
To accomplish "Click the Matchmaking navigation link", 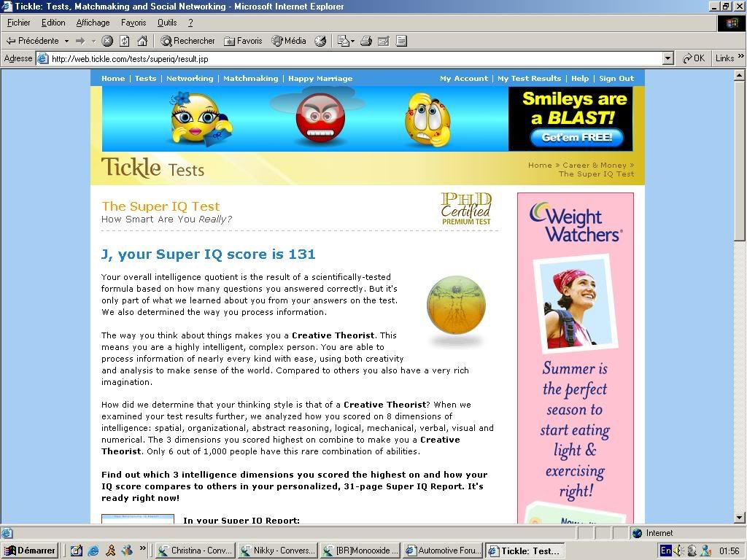I will pos(250,78).
